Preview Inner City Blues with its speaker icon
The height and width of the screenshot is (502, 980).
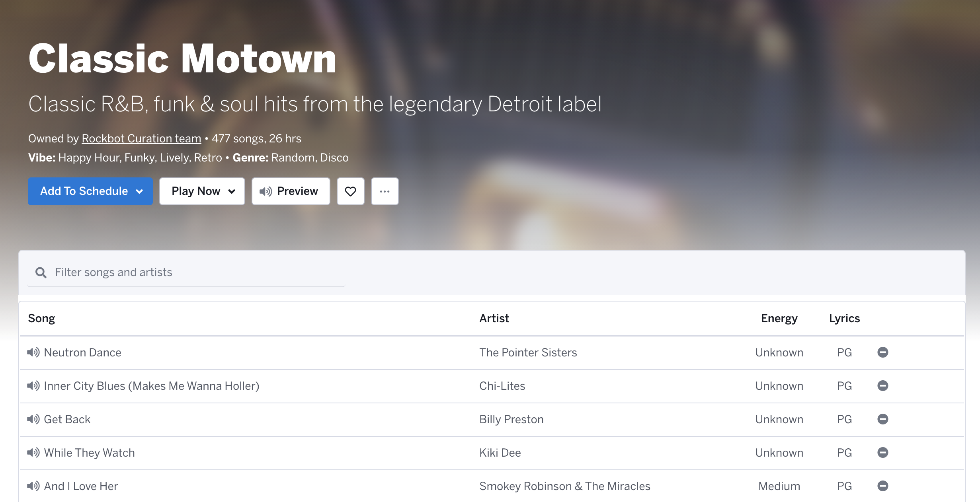pyautogui.click(x=33, y=386)
